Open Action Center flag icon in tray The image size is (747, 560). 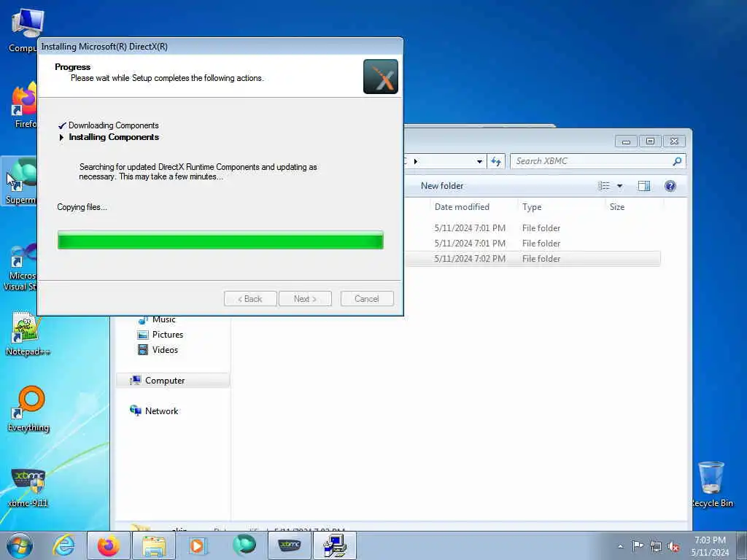637,546
